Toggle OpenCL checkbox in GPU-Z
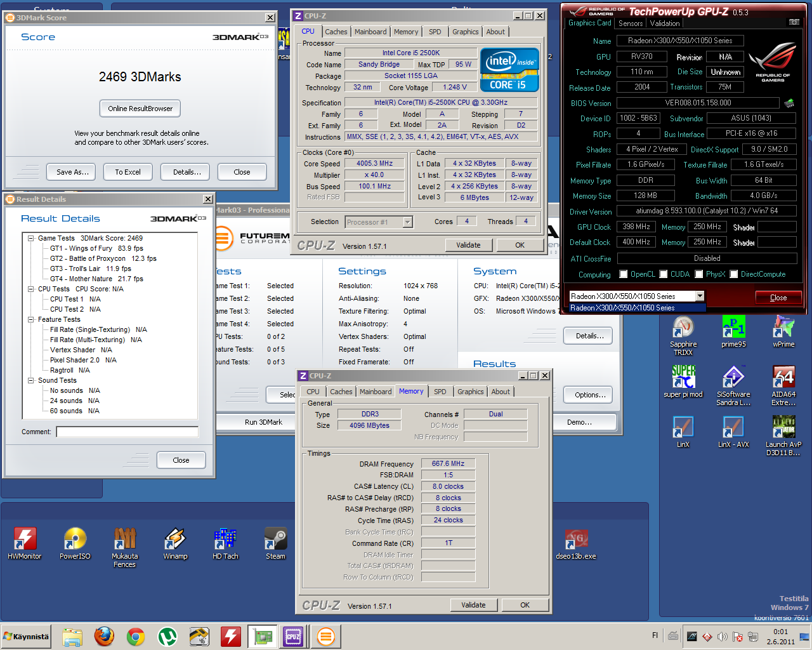812x650 pixels. [x=625, y=274]
